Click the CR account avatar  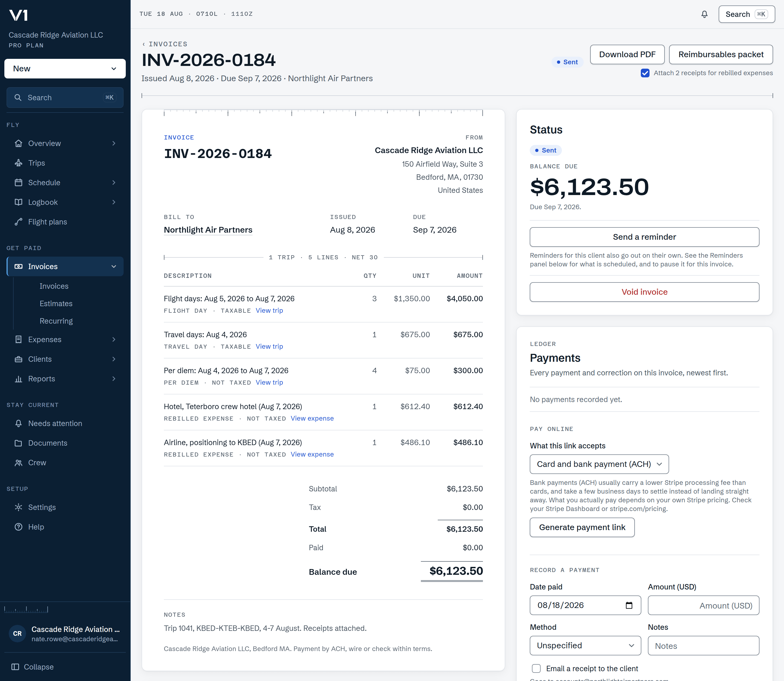17,634
